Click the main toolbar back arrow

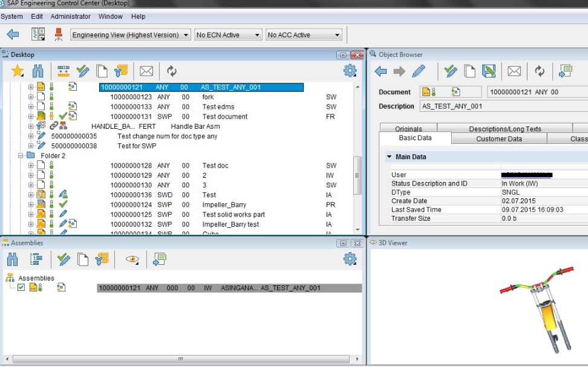13,34
